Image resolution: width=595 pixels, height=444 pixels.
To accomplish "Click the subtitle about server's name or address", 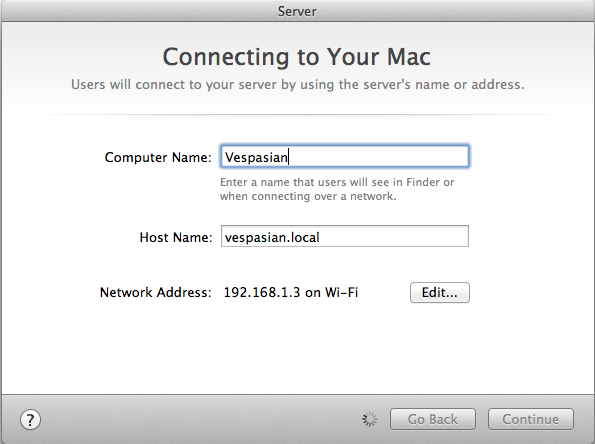I will click(298, 84).
